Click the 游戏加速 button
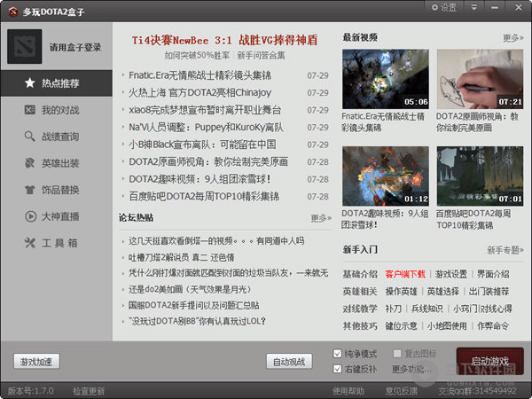Viewport: 532px width, 399px height. tap(36, 362)
